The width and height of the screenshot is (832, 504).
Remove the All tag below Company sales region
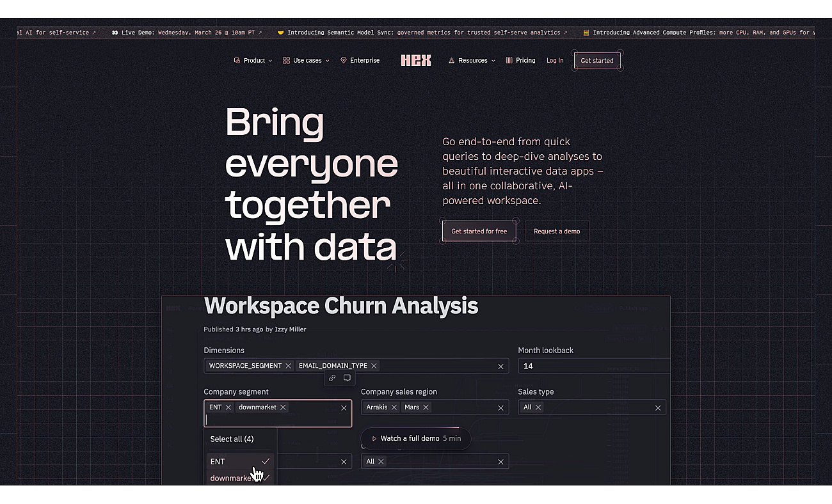click(381, 462)
